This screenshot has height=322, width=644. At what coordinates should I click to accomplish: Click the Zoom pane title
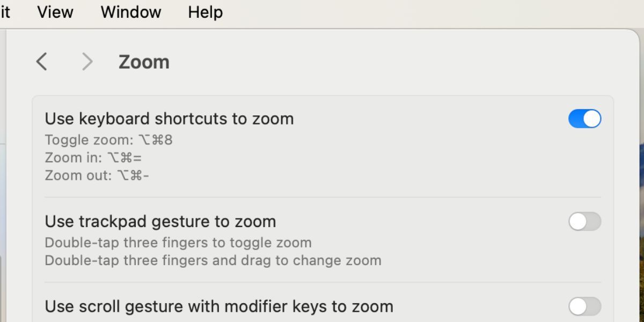pos(144,62)
